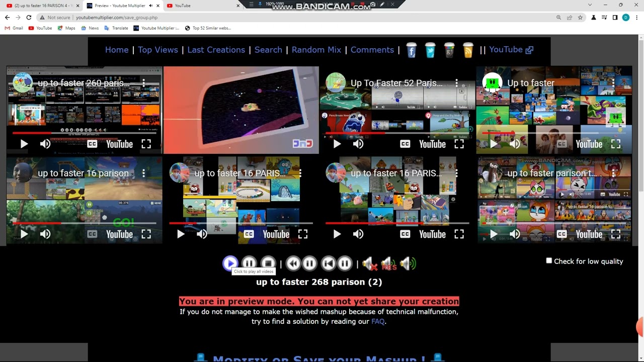
Task: Open the Last Creations page
Action: click(216, 50)
